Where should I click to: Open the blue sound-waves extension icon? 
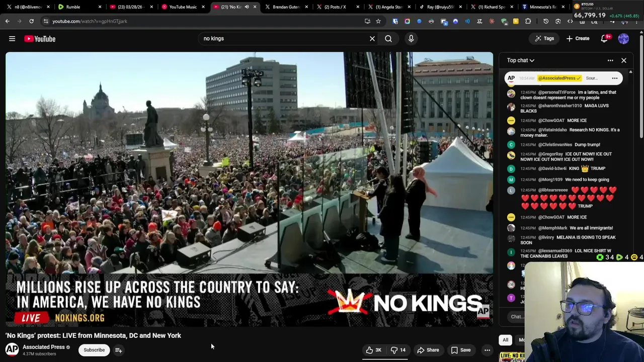pyautogui.click(x=467, y=21)
